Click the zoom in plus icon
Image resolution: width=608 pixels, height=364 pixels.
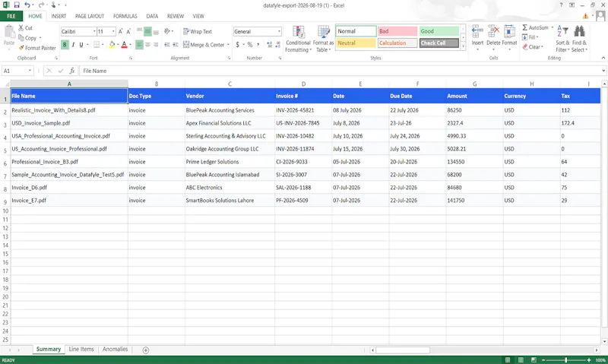[589, 360]
